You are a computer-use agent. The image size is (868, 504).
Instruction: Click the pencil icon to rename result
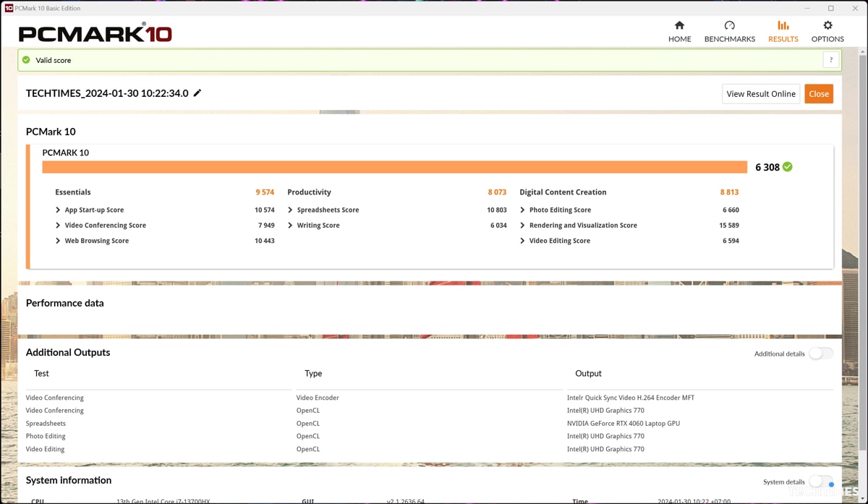coord(197,93)
